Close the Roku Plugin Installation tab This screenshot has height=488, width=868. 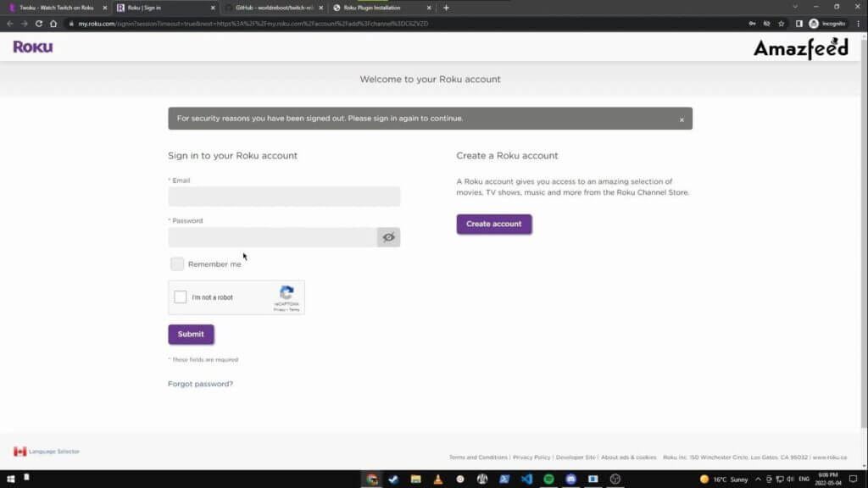pyautogui.click(x=429, y=8)
